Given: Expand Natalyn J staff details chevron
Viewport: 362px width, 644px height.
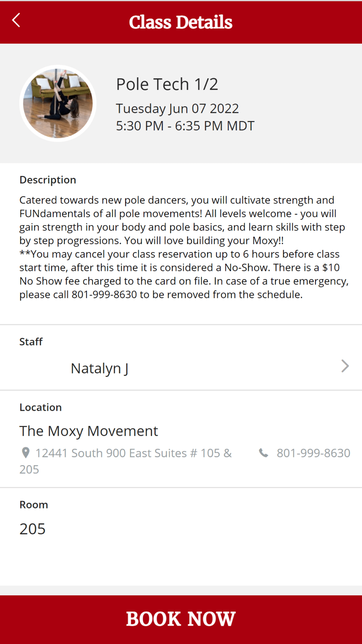Looking at the screenshot, I should (x=345, y=366).
